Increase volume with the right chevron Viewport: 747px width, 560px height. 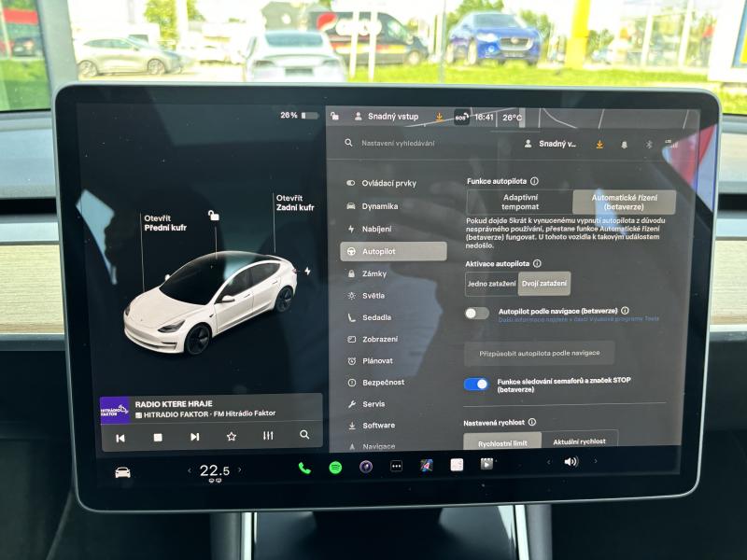pos(596,461)
